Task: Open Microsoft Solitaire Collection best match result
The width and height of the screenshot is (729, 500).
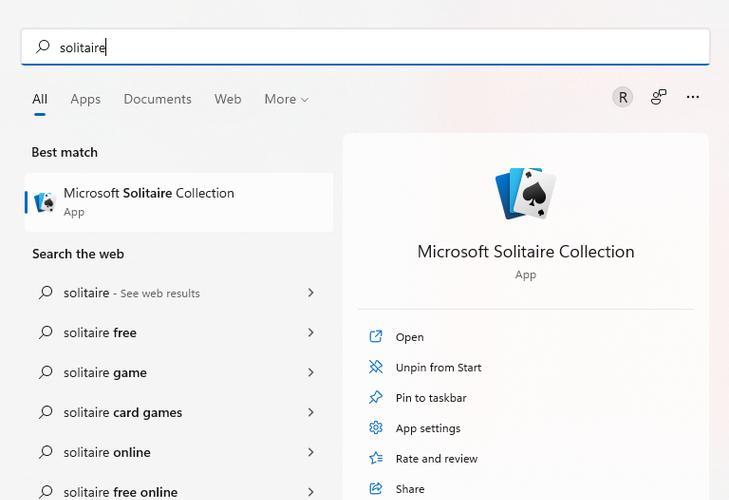Action: (x=179, y=202)
